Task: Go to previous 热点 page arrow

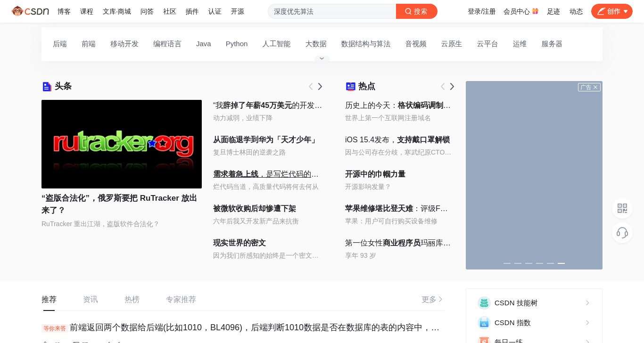Action: click(x=443, y=86)
